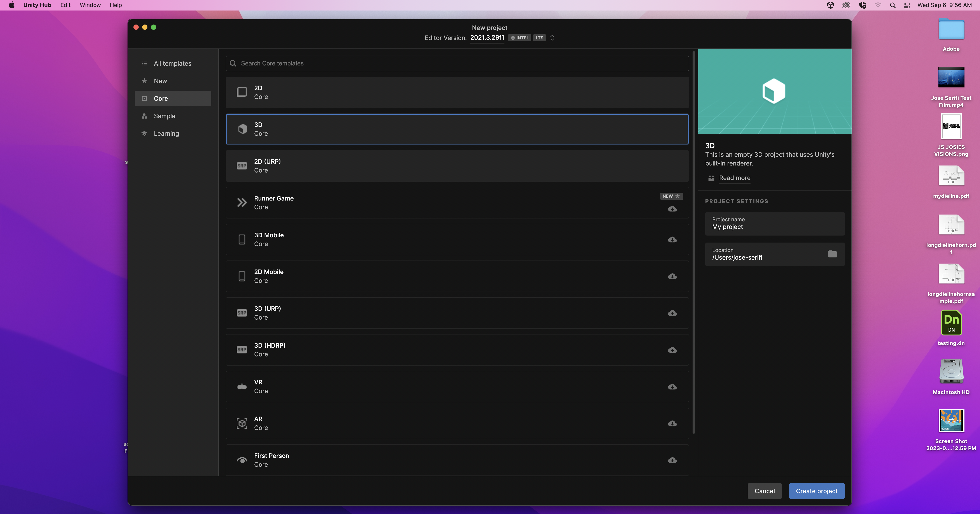Download the AR template
This screenshot has height=514, width=980.
click(672, 423)
